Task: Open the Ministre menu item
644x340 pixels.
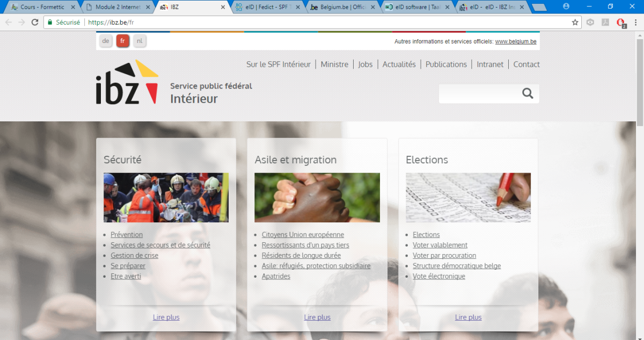Action: tap(334, 64)
